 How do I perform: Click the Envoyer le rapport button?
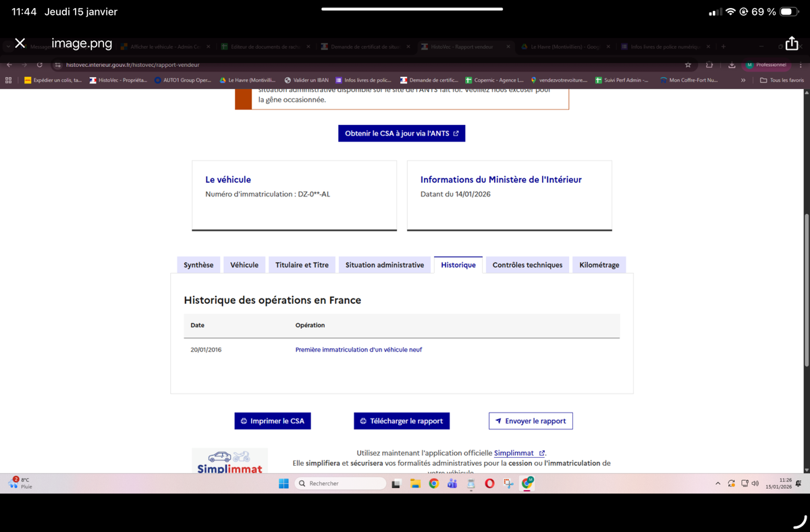531,421
